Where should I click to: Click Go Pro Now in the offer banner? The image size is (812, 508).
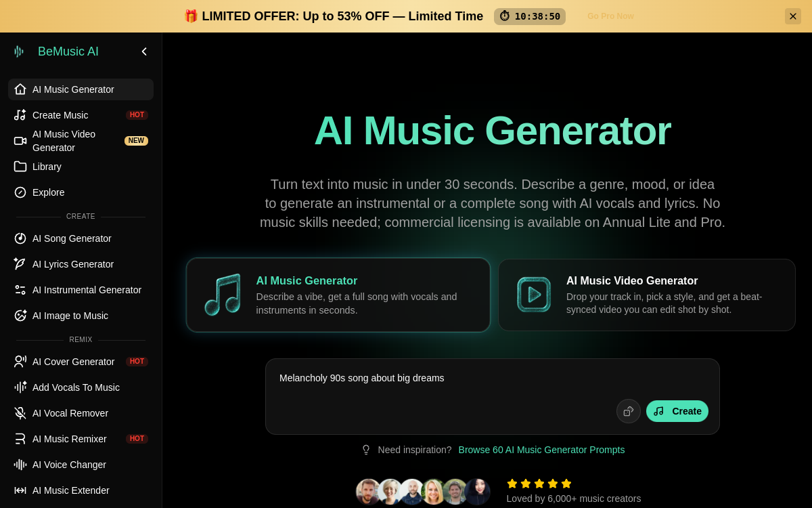pos(610,16)
